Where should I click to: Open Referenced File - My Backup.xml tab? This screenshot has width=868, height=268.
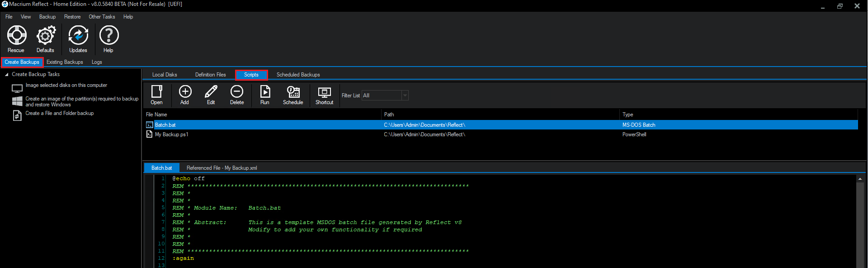[222, 168]
